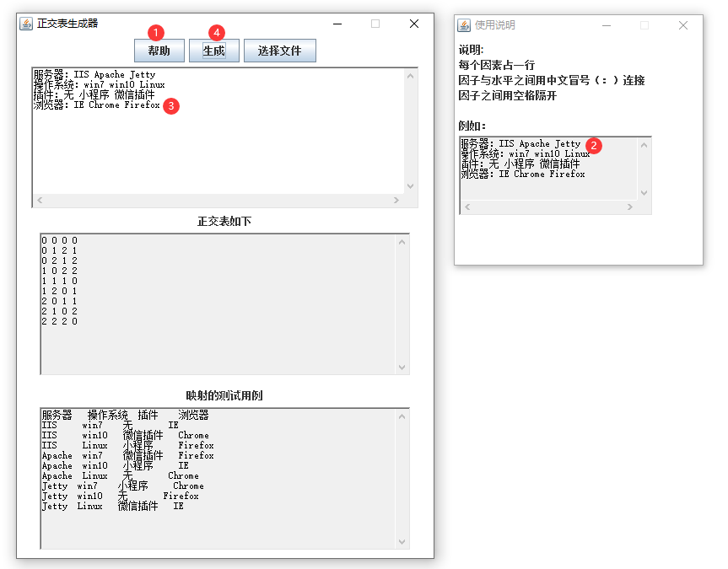Click '说明:' label in 使用说明 window

click(471, 50)
